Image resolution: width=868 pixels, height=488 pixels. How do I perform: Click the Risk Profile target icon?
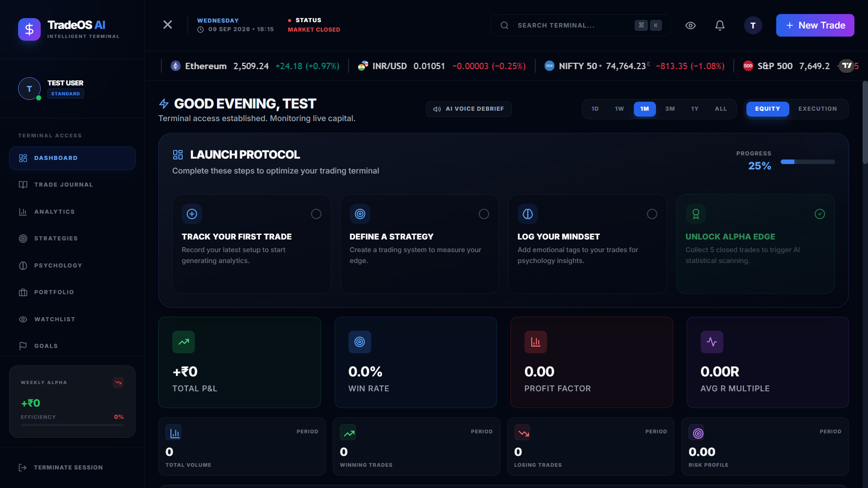pyautogui.click(x=697, y=433)
